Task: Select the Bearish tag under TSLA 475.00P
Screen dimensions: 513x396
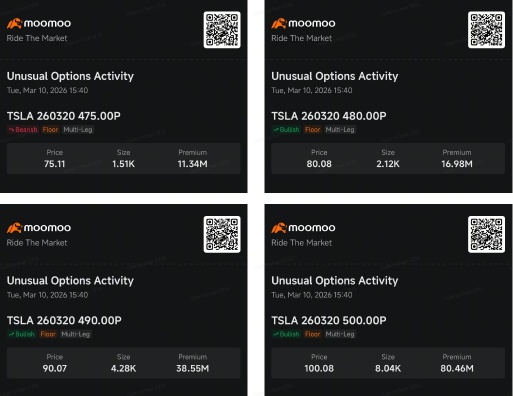Action: (23, 130)
